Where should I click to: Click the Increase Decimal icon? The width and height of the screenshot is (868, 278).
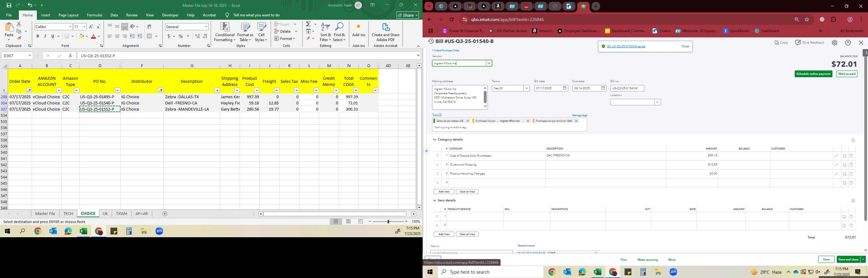point(197,36)
